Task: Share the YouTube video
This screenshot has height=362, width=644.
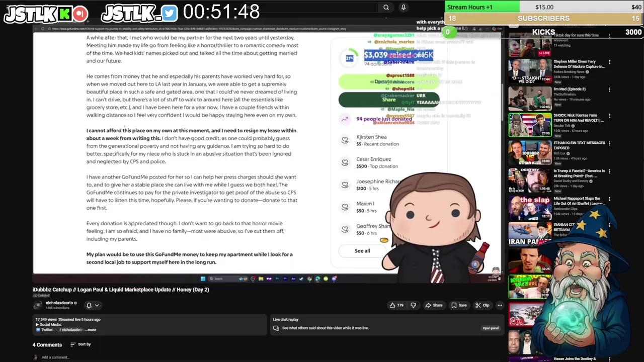Action: pyautogui.click(x=434, y=305)
